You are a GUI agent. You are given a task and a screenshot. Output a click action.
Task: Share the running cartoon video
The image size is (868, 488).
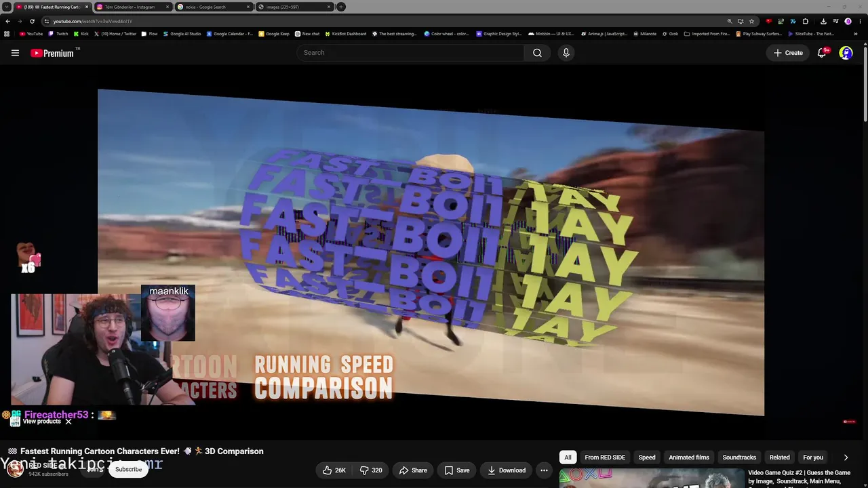tap(413, 470)
